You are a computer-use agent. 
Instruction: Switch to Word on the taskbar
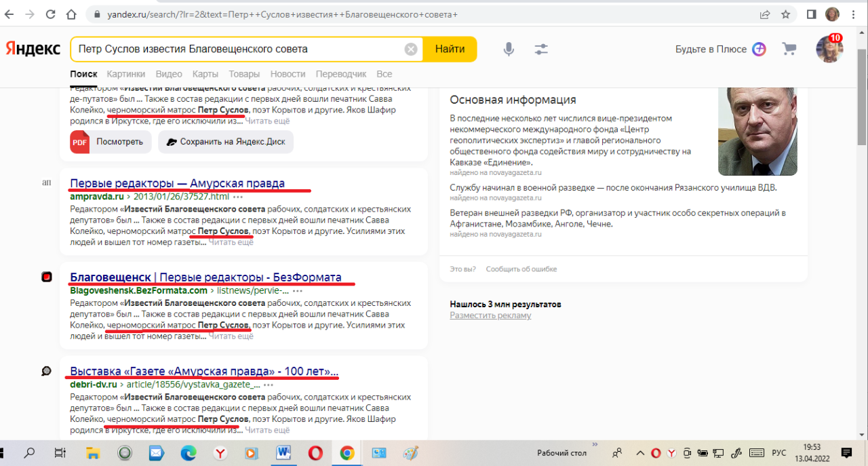[283, 453]
